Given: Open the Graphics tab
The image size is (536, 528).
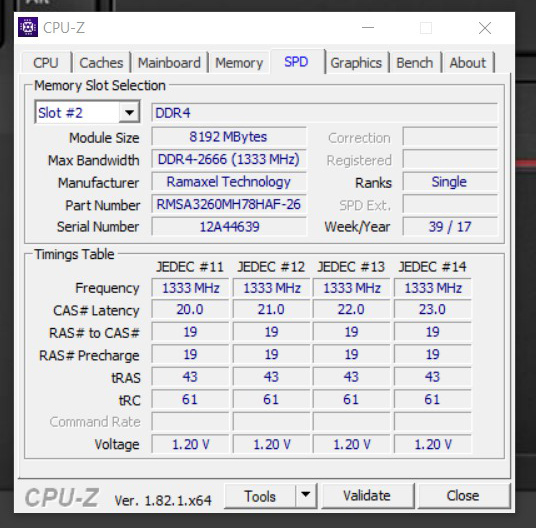Looking at the screenshot, I should pos(356,63).
